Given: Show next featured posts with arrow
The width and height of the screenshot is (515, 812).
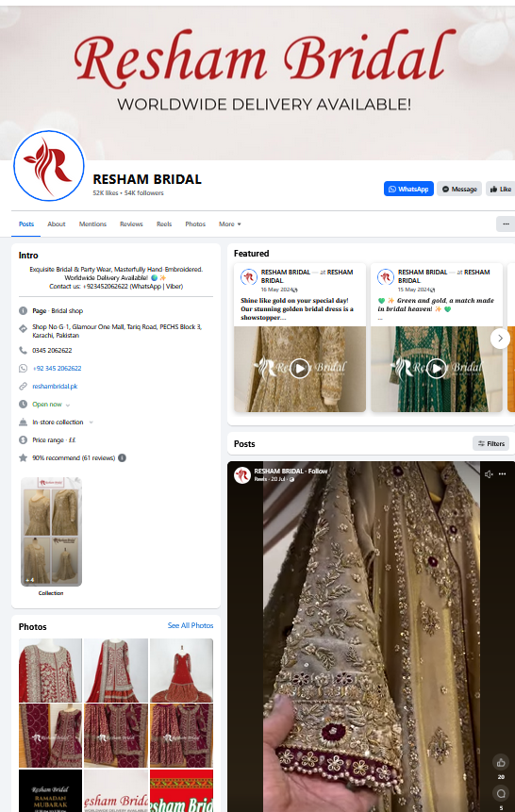Looking at the screenshot, I should click(500, 339).
